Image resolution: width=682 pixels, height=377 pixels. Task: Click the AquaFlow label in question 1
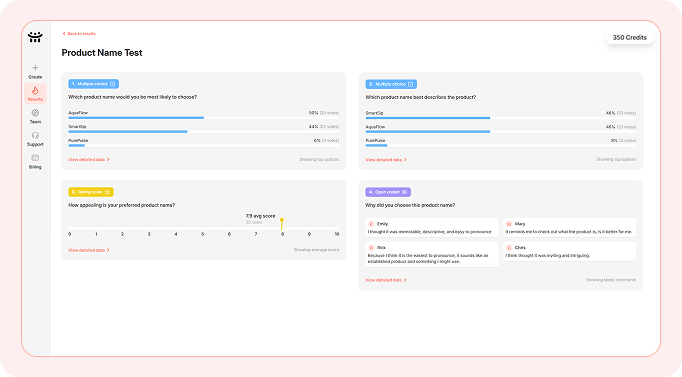(78, 113)
